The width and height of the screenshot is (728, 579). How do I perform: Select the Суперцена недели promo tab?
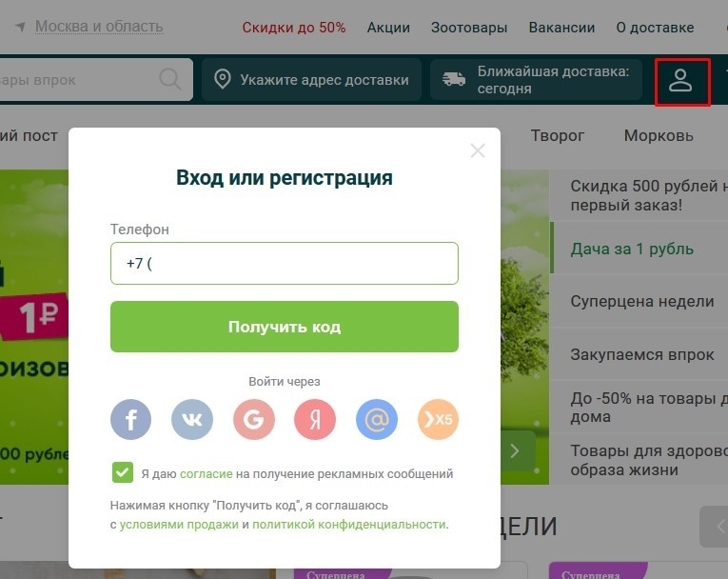tap(642, 301)
